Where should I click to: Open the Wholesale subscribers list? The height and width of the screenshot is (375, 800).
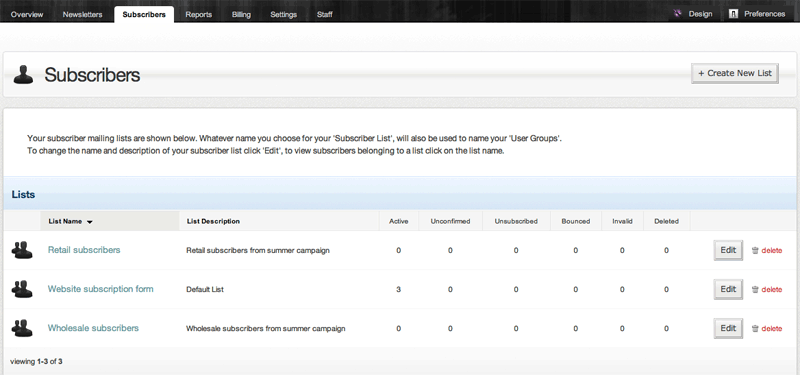coord(93,328)
